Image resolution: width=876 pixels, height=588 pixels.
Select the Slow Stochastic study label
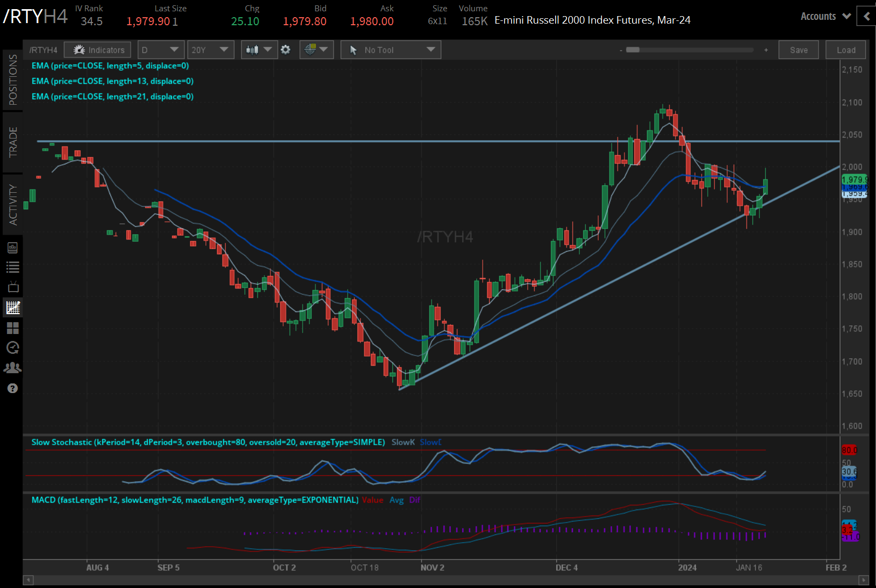(208, 442)
